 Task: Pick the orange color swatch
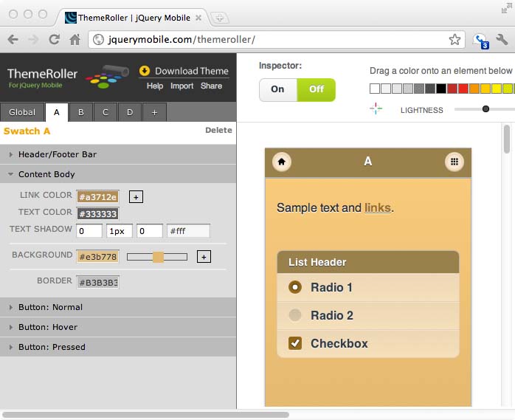[x=474, y=89]
